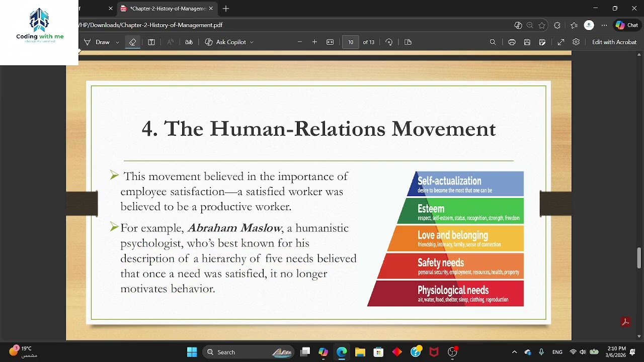Click Edit with Acrobat
644x362 pixels.
pyautogui.click(x=614, y=42)
